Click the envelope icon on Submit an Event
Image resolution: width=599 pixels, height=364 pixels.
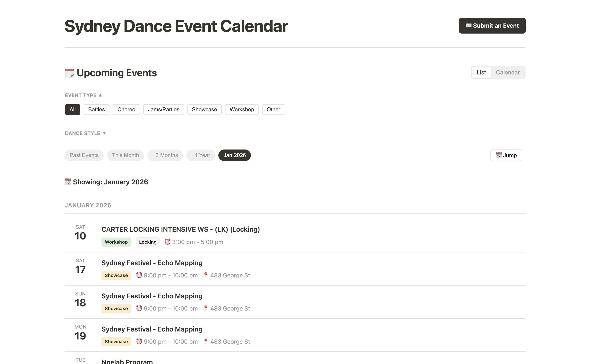point(468,26)
